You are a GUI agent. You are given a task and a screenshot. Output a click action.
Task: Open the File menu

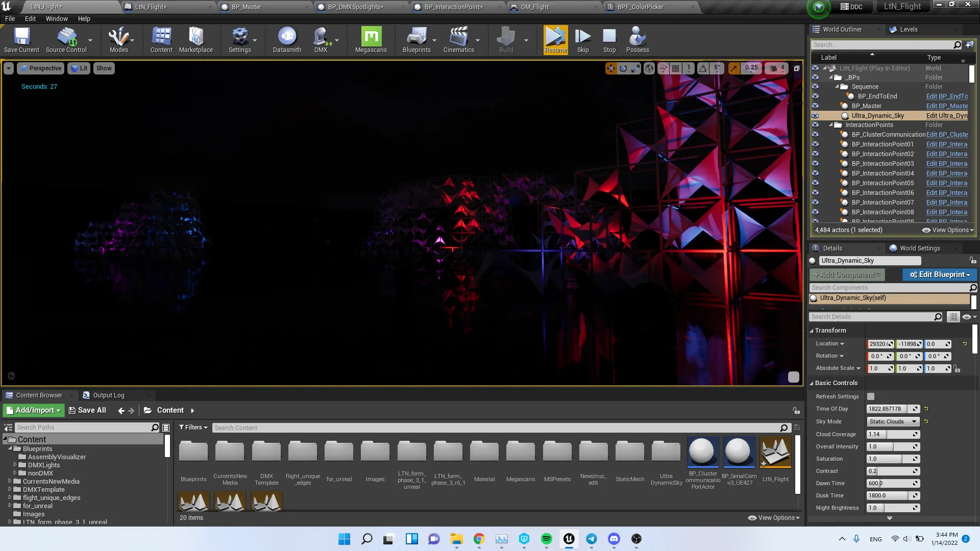tap(10, 19)
